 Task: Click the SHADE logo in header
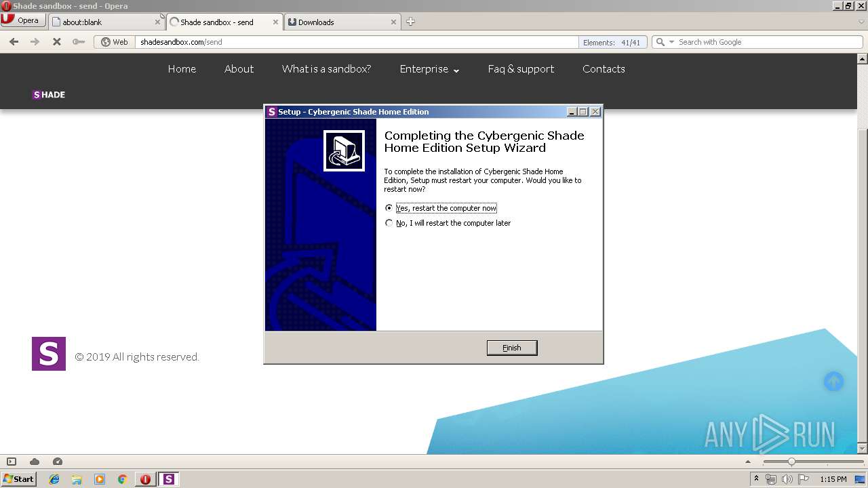tap(49, 94)
